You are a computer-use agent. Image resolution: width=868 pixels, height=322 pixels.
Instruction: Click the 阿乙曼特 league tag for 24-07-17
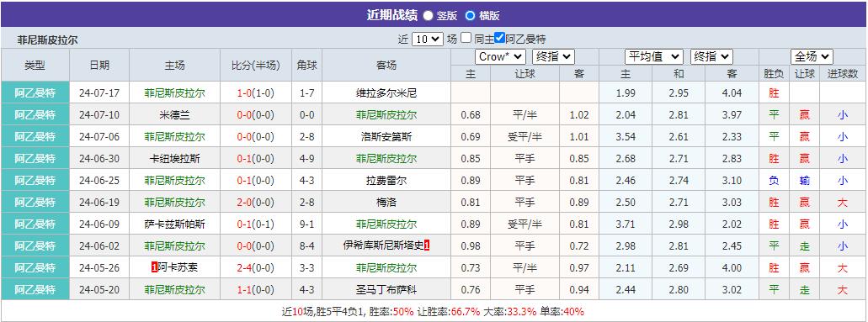(35, 93)
